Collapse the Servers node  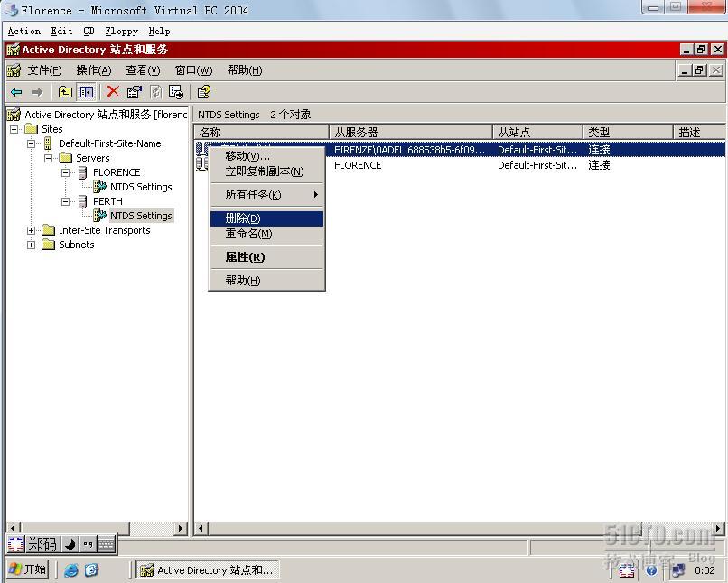coord(48,158)
